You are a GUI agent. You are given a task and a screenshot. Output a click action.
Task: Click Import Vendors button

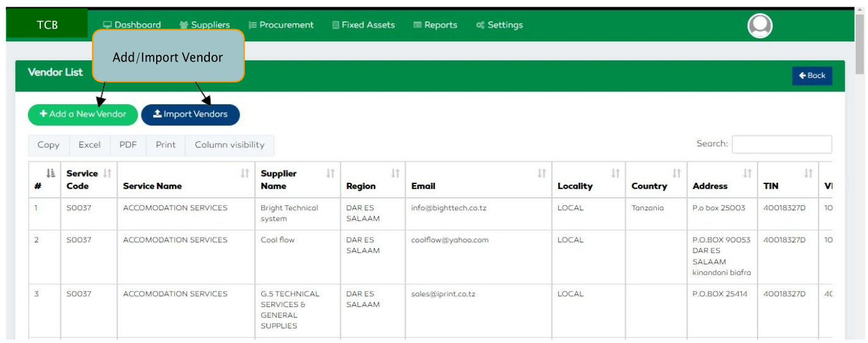pos(190,115)
